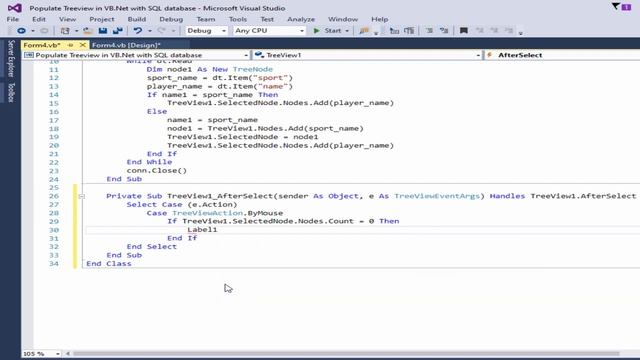Click the Save All toolbar icon
The height and width of the screenshot is (360, 640).
tap(118, 31)
